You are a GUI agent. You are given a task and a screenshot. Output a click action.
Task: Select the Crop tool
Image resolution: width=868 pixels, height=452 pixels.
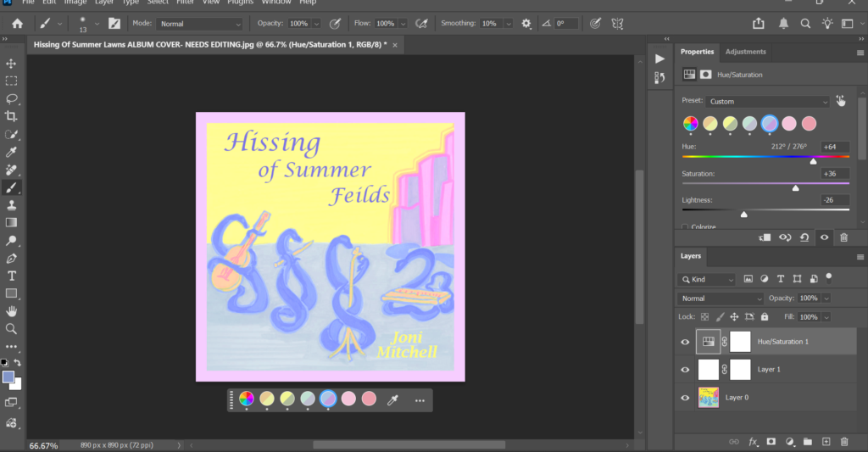click(11, 116)
